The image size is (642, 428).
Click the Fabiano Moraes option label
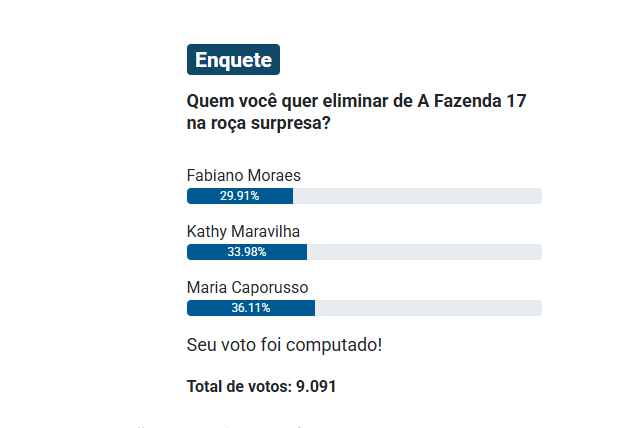point(243,176)
